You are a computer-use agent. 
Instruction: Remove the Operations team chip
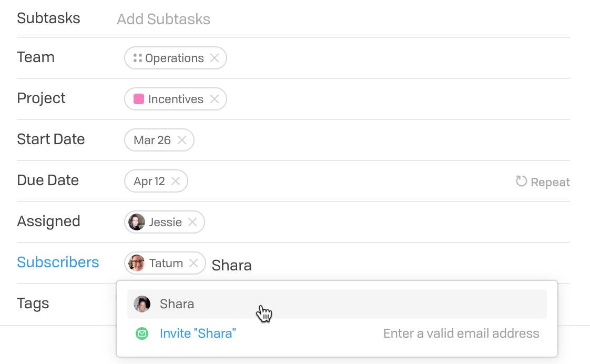click(215, 58)
